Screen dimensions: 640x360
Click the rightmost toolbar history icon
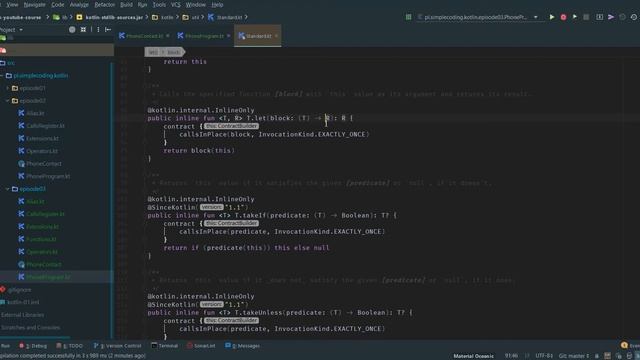click(633, 17)
